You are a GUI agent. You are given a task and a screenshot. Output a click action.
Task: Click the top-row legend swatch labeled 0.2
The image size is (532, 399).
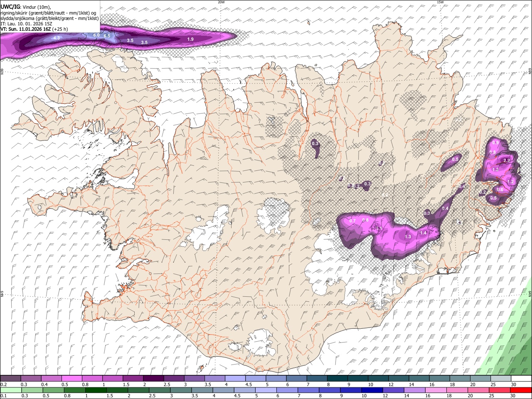[x=10, y=379]
